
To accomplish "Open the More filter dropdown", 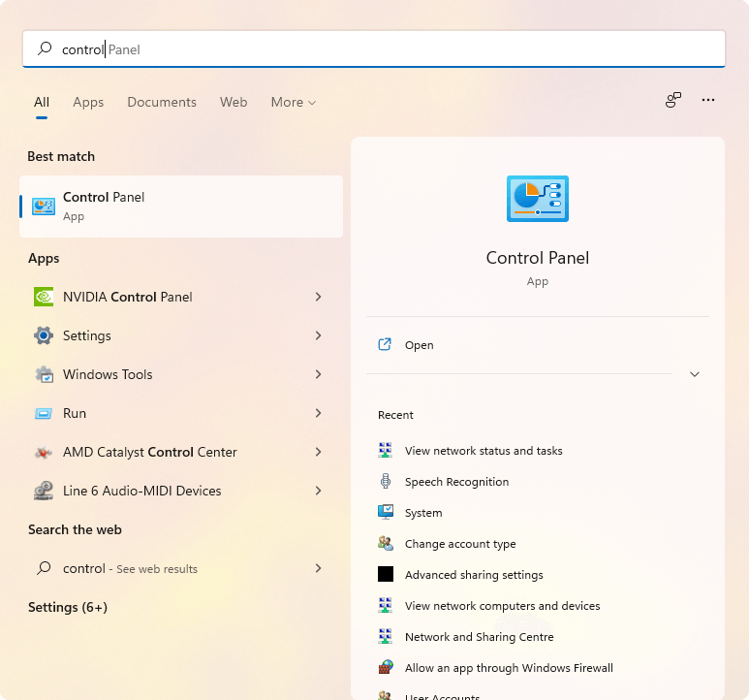I will (x=293, y=102).
